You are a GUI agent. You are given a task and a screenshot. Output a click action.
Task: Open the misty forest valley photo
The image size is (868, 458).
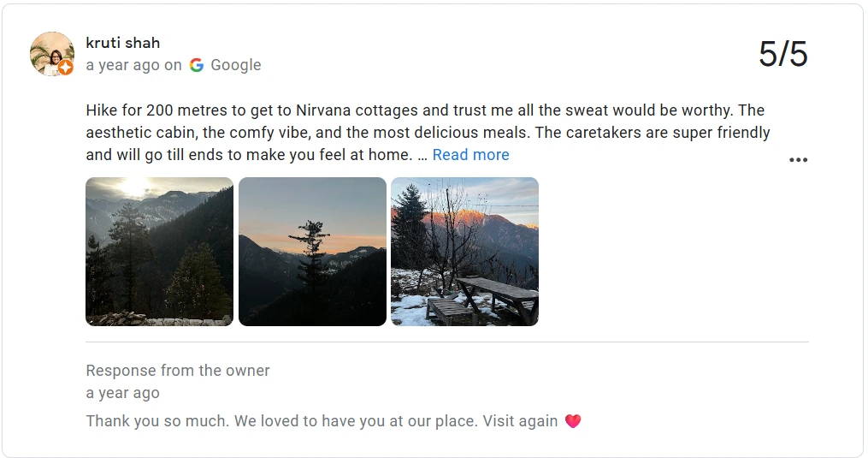click(x=159, y=252)
